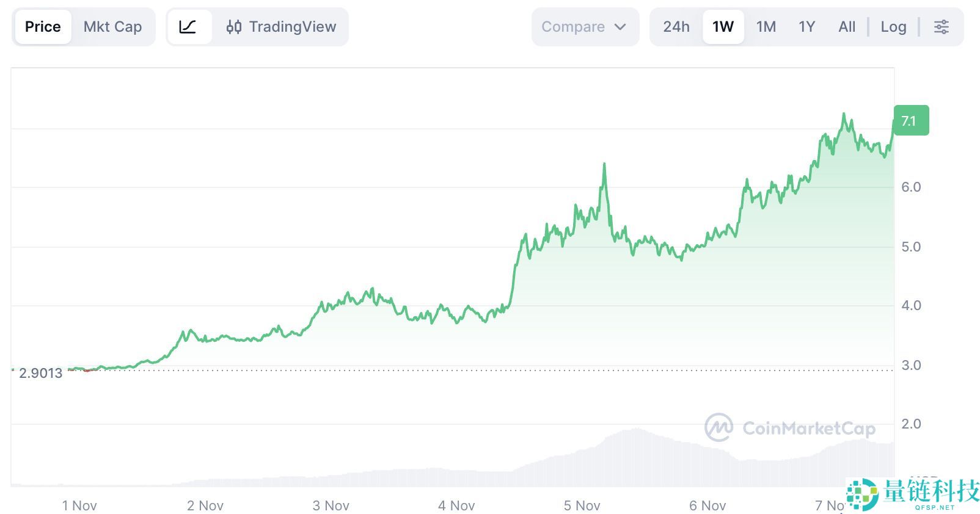Select the line chart view icon
The width and height of the screenshot is (980, 514).
pos(188,27)
